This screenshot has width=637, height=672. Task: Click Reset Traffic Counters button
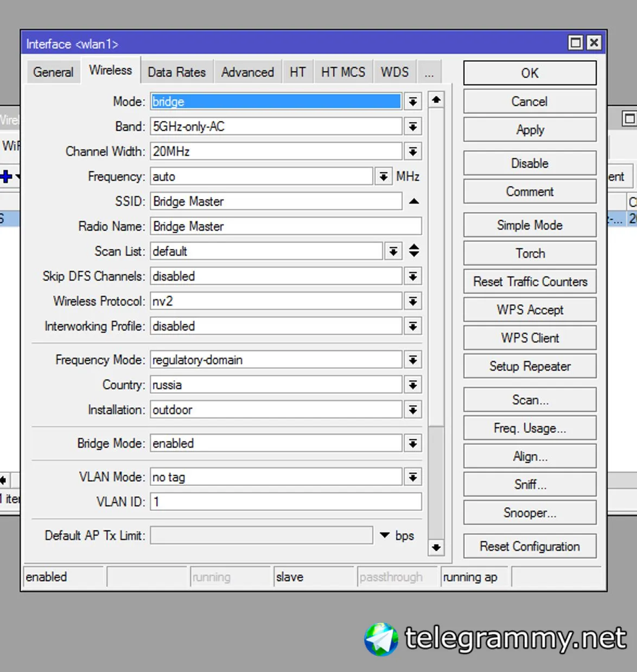(x=530, y=282)
